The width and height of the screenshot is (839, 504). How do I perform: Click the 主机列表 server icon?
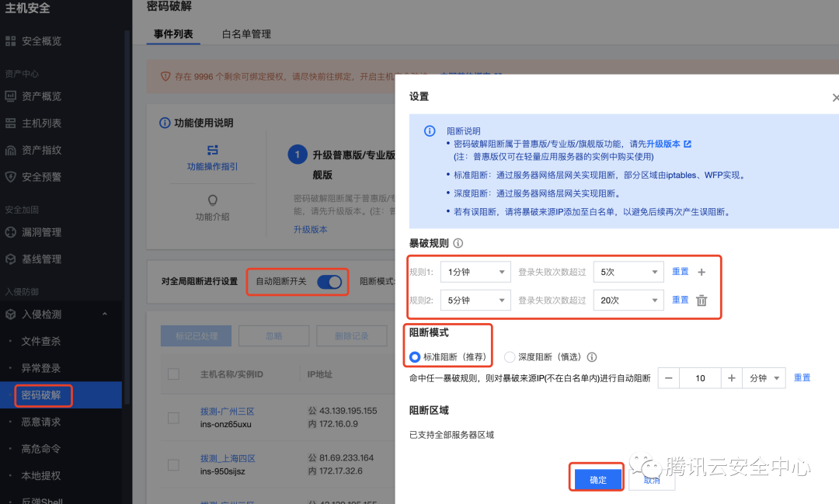pos(11,123)
